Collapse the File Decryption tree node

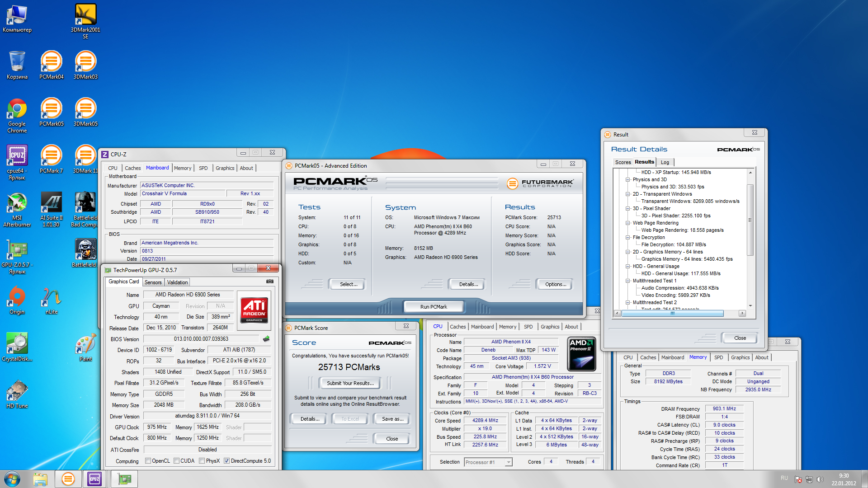pos(628,238)
